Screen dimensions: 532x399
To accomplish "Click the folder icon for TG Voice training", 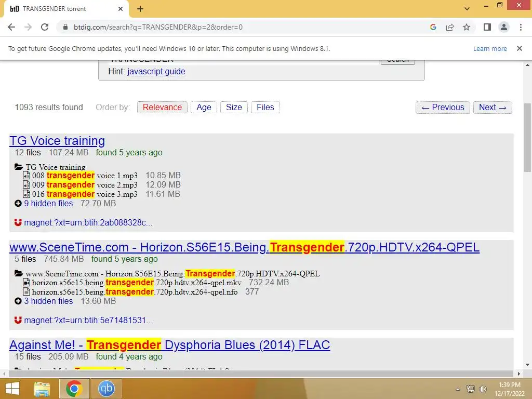I will click(x=19, y=167).
